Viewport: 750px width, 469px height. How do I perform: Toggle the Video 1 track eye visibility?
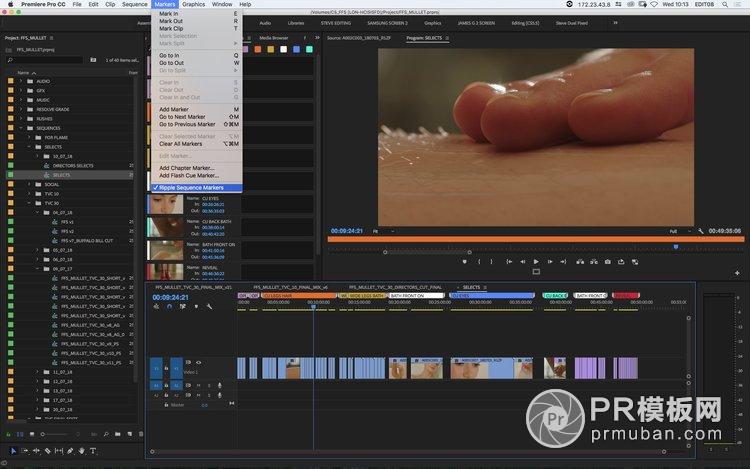(x=198, y=362)
